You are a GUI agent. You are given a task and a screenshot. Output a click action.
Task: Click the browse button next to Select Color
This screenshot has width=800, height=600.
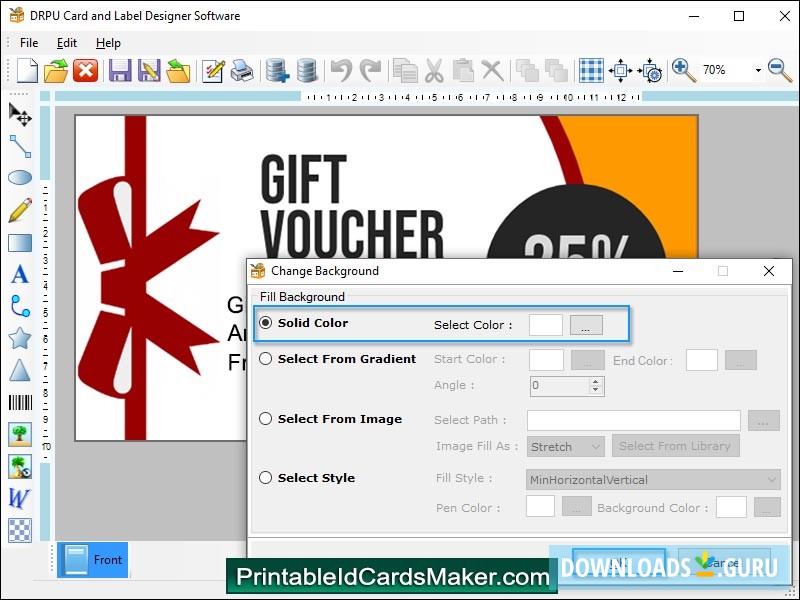[x=586, y=325]
